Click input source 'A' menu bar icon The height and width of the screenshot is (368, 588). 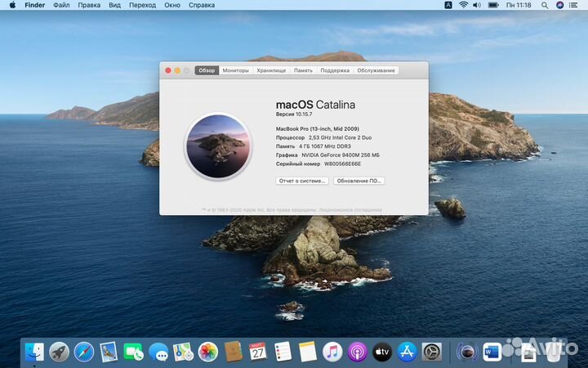(448, 5)
